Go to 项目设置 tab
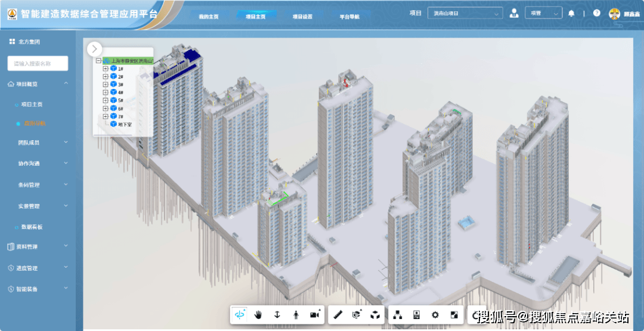The height and width of the screenshot is (331, 644). tap(302, 16)
